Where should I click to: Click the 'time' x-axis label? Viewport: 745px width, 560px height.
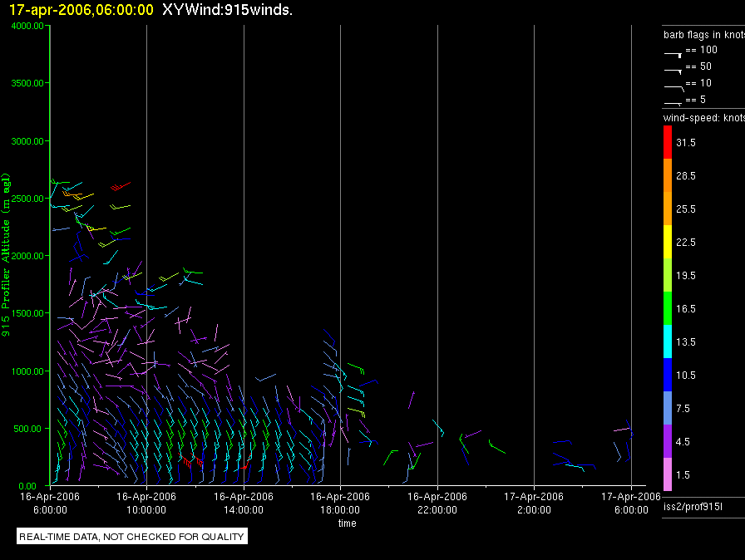tap(348, 523)
